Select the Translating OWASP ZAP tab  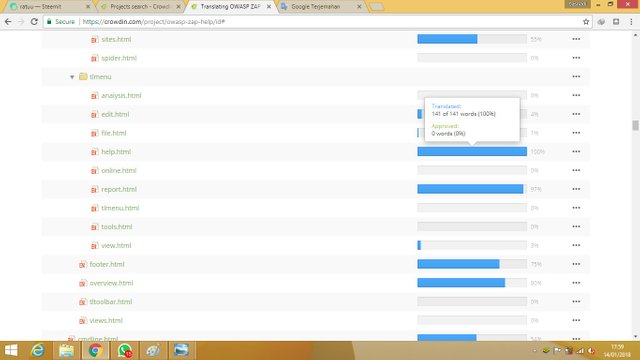coord(231,7)
